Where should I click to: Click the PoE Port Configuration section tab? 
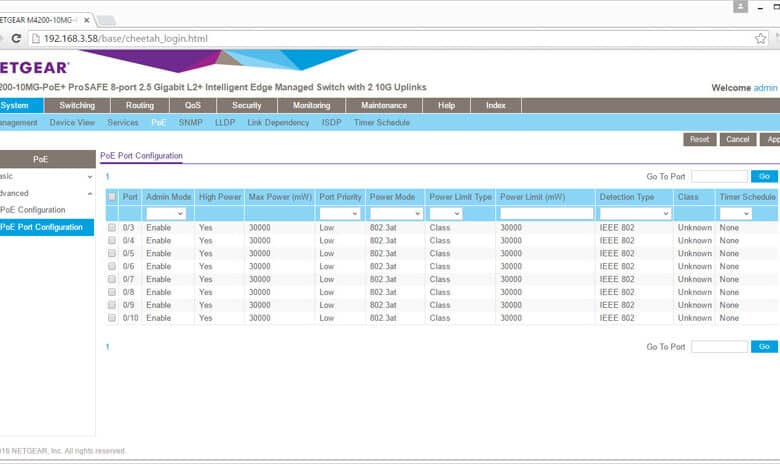pyautogui.click(x=141, y=156)
